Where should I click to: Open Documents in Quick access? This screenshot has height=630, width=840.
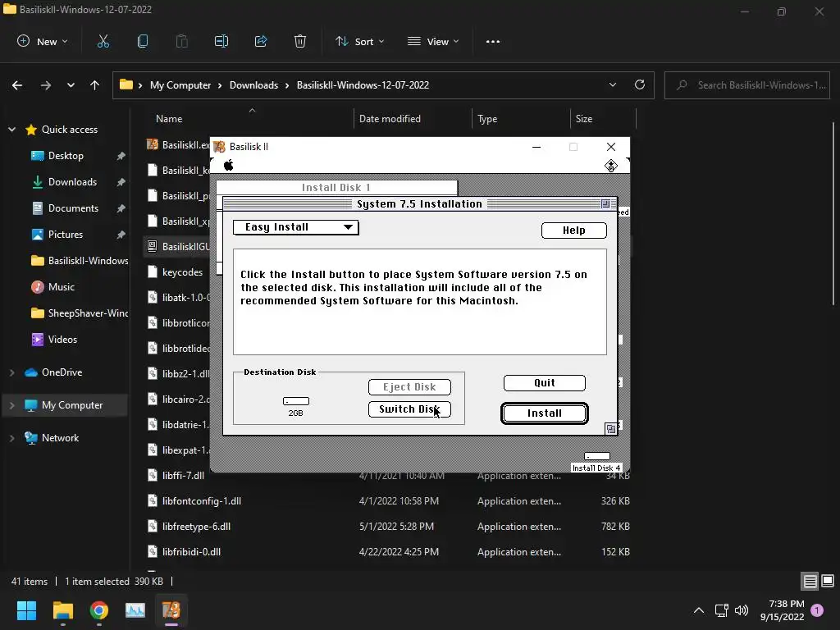(73, 208)
